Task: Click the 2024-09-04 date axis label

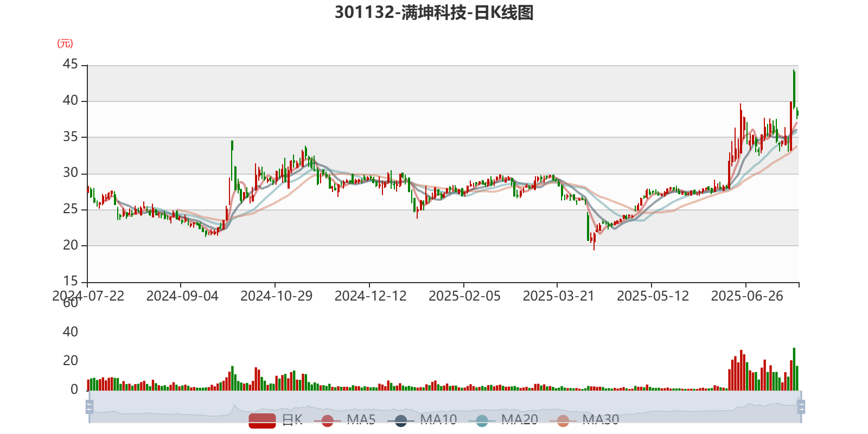Action: tap(182, 296)
